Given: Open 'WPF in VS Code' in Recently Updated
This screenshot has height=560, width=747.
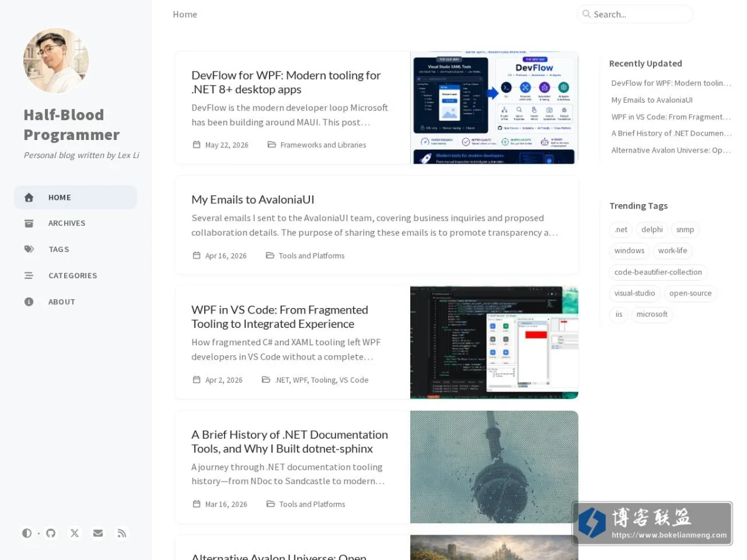Looking at the screenshot, I should point(671,116).
